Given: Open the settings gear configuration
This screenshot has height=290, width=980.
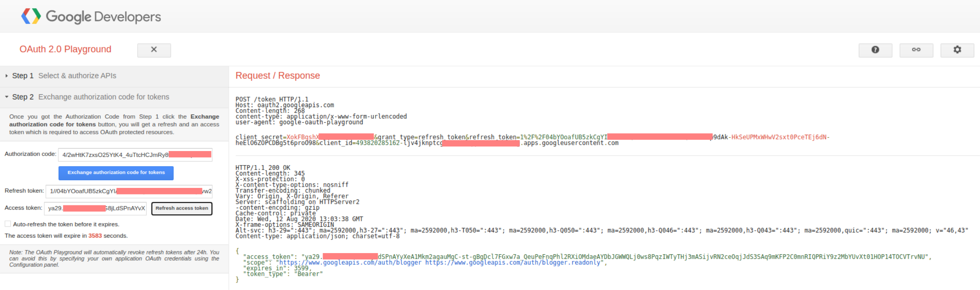Looking at the screenshot, I should (x=957, y=50).
